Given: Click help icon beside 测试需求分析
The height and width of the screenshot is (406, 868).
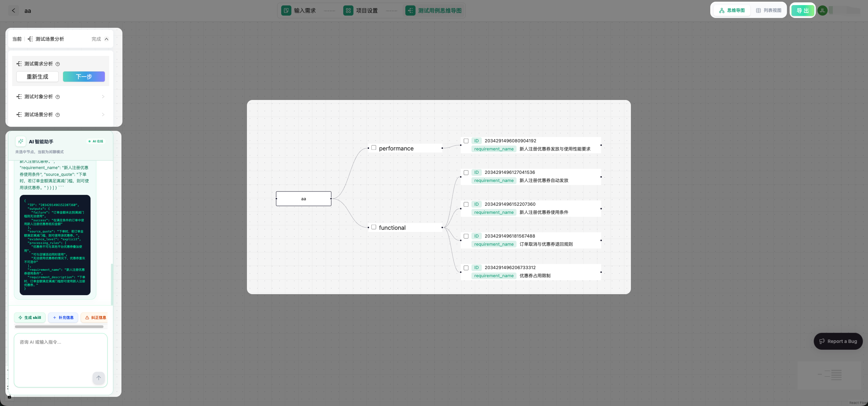Looking at the screenshot, I should pyautogui.click(x=58, y=64).
